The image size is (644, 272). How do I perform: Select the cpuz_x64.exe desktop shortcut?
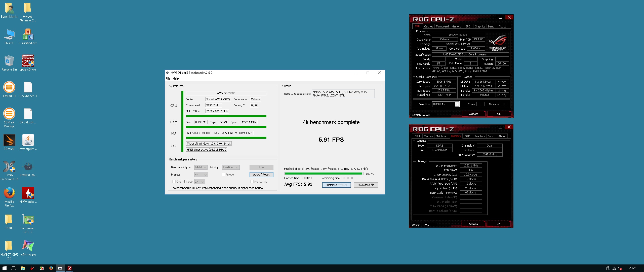click(28, 63)
